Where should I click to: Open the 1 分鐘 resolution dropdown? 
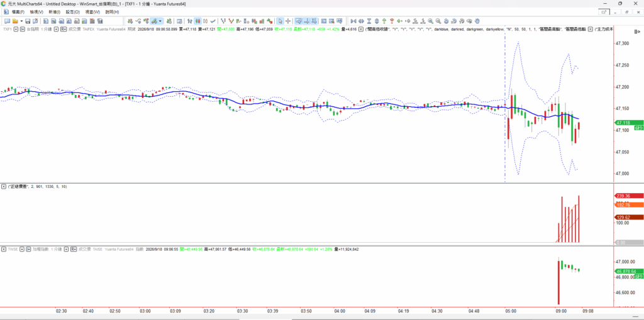[56, 29]
